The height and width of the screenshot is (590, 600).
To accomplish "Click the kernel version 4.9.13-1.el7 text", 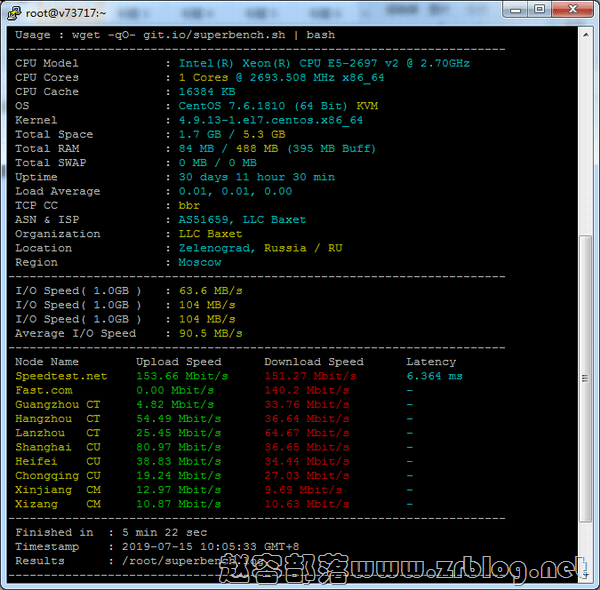I will pyautogui.click(x=271, y=120).
